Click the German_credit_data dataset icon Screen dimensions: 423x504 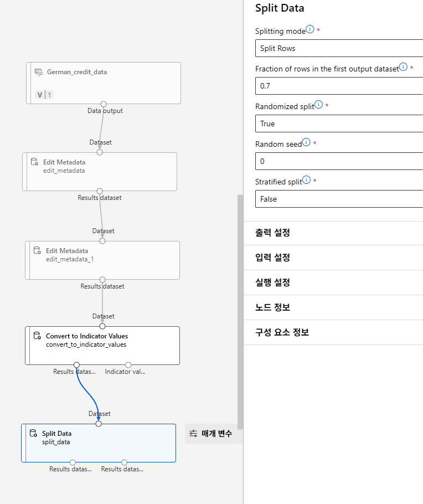tap(39, 72)
